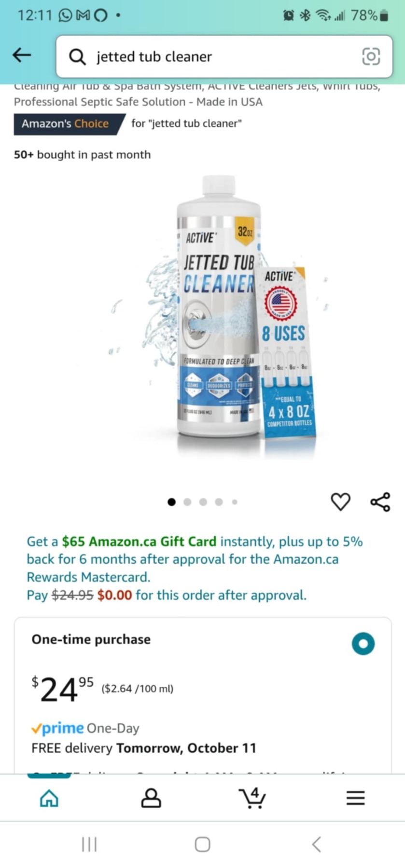
Task: Add product to wish list with heart icon
Action: coord(340,502)
